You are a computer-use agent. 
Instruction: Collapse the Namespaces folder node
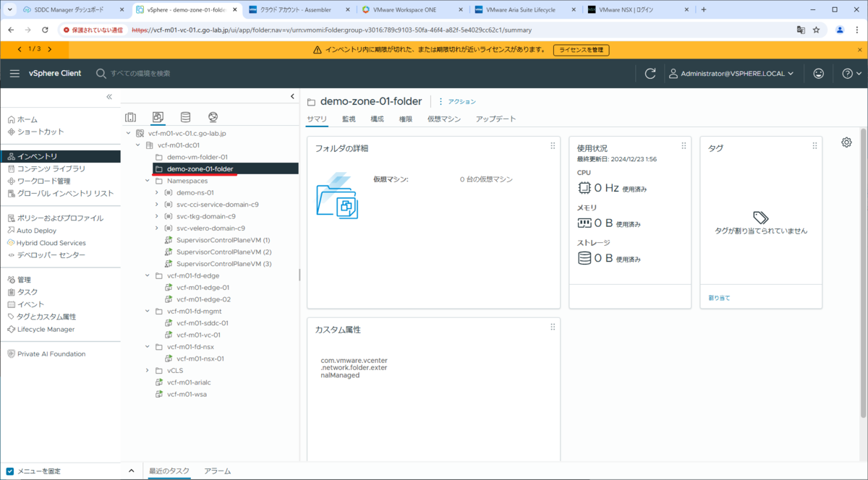click(x=148, y=181)
